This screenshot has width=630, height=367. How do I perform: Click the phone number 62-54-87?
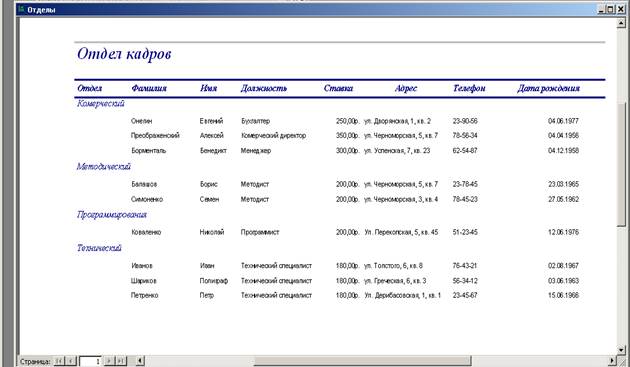click(x=465, y=151)
